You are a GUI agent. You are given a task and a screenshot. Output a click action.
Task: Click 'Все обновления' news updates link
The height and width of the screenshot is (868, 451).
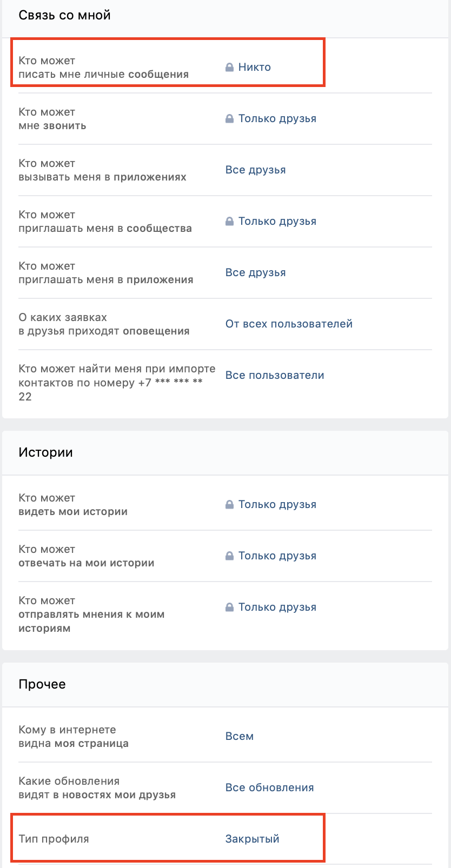click(269, 787)
